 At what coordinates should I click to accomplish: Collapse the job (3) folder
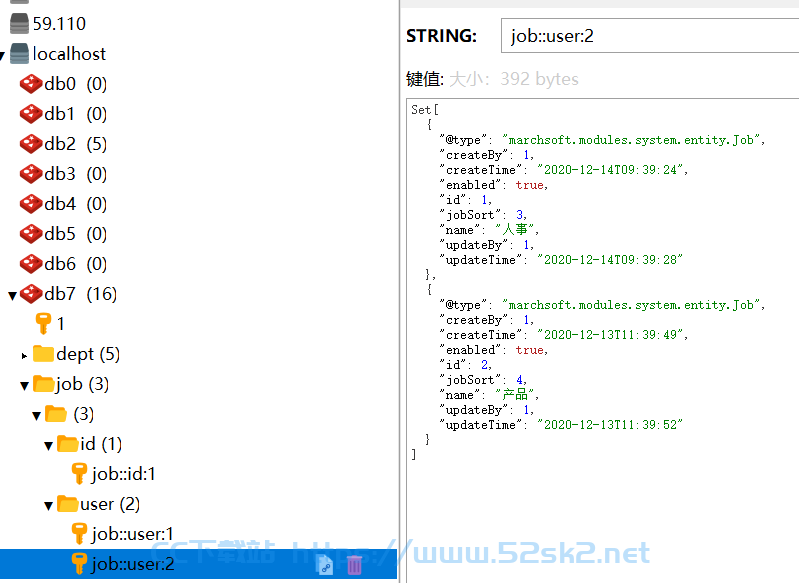click(24, 386)
